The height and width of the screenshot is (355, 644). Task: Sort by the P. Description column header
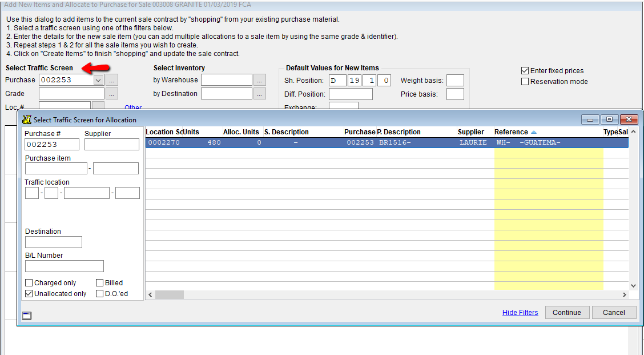pyautogui.click(x=416, y=132)
